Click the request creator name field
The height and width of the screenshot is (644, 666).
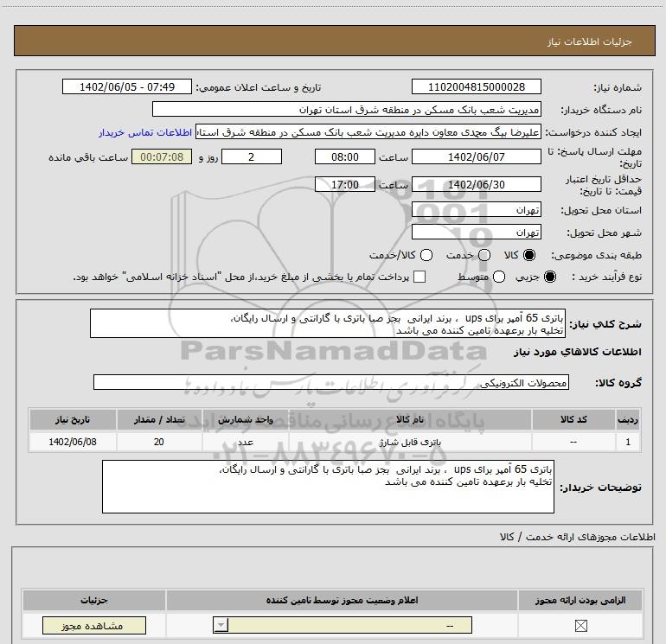click(368, 132)
